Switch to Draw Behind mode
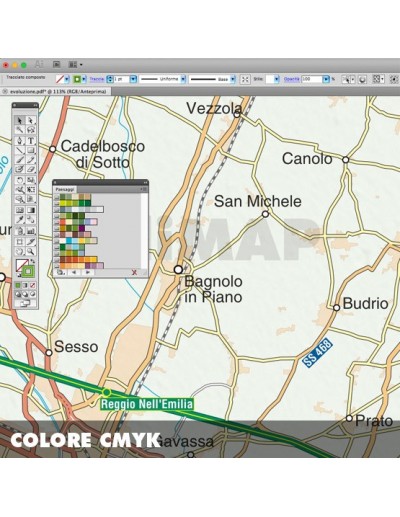 pyautogui.click(x=25, y=294)
